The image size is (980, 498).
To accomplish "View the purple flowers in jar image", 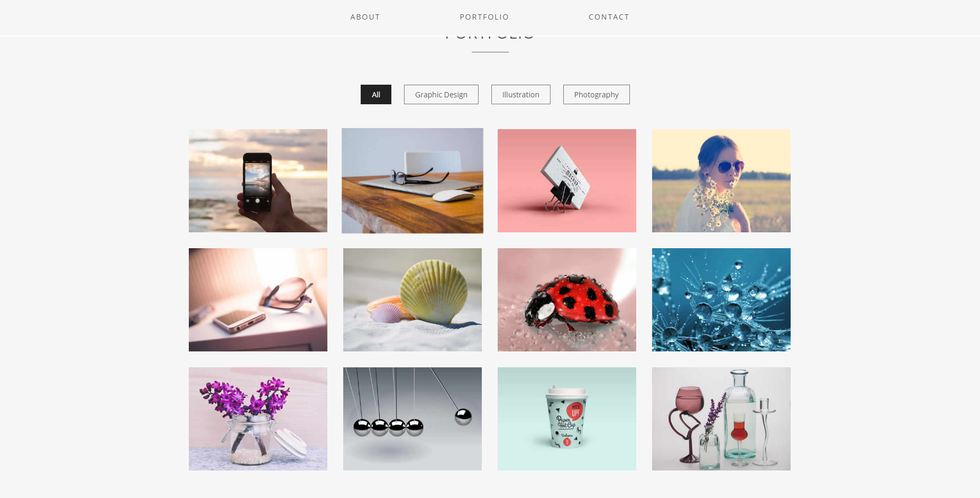I will (x=258, y=419).
